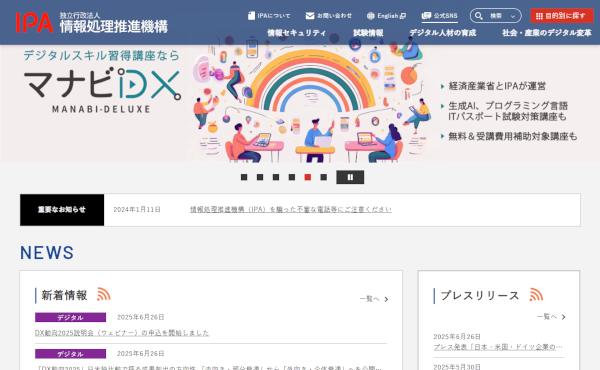Open 一覧へ chevron in プレスリリース section

click(563, 317)
